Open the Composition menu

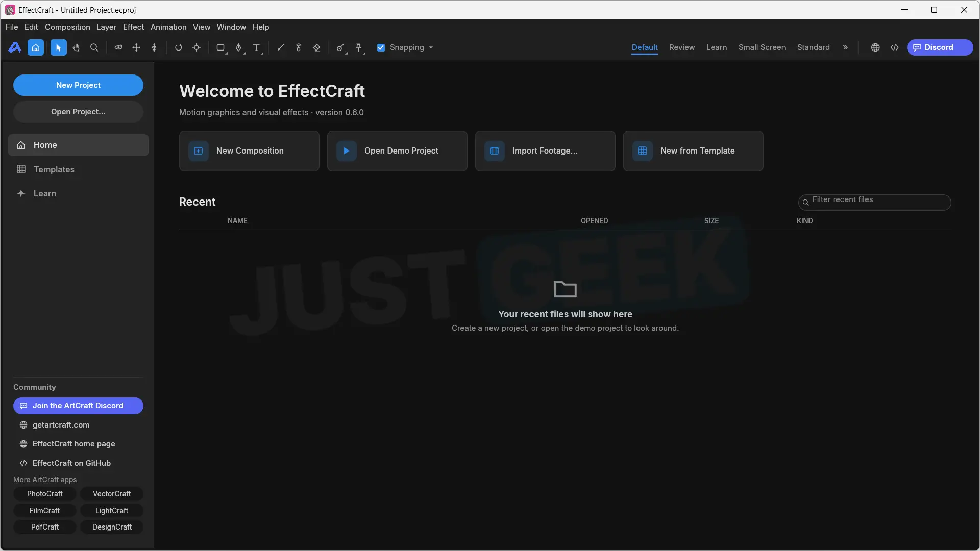[x=67, y=27]
